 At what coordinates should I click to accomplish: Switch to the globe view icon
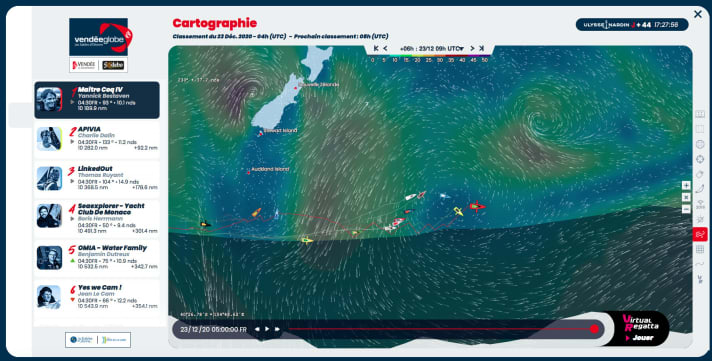pyautogui.click(x=700, y=144)
